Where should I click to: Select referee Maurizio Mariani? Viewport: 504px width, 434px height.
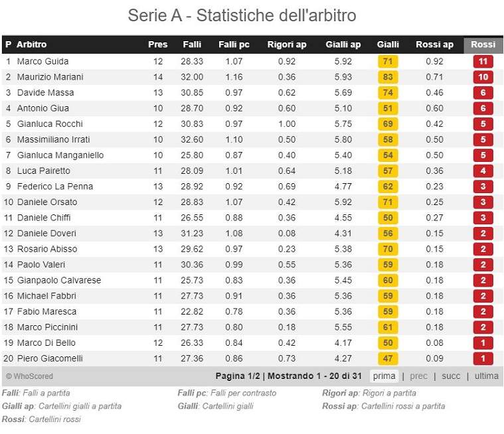click(x=50, y=77)
